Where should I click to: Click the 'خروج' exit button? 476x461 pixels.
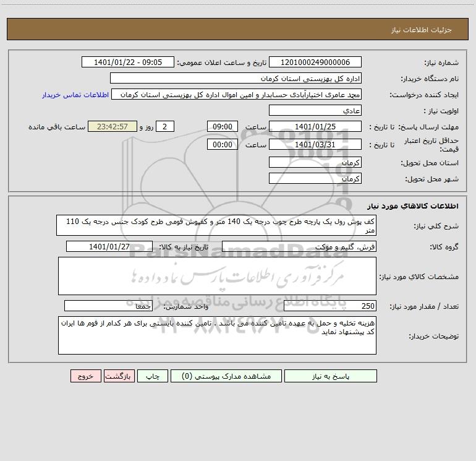[x=85, y=376]
